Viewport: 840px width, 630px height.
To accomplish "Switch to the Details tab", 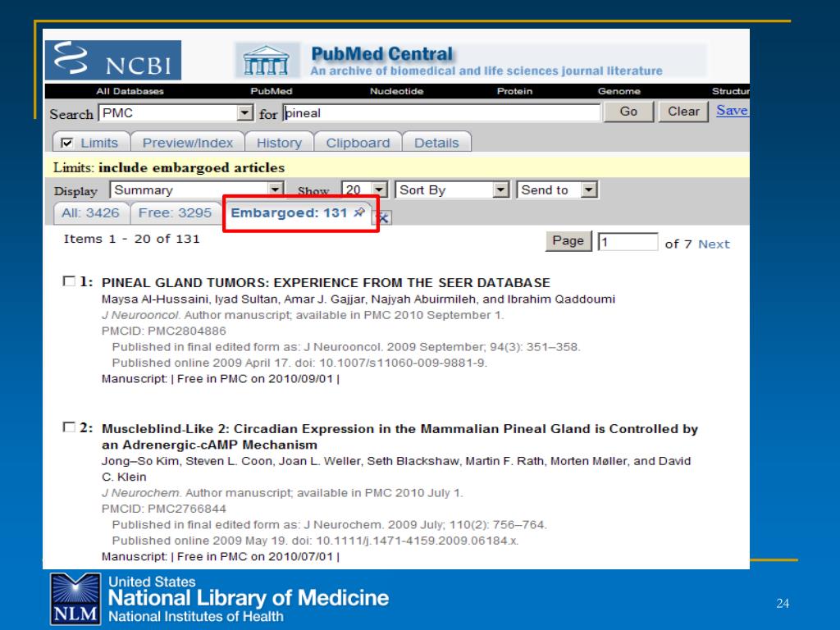I will [x=436, y=143].
